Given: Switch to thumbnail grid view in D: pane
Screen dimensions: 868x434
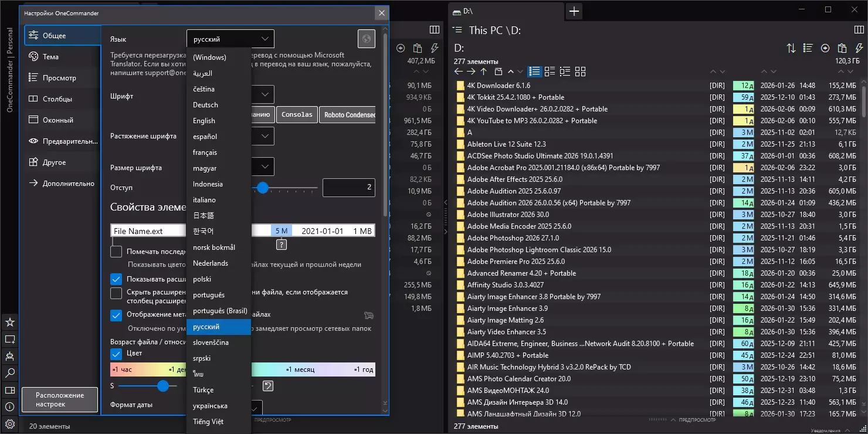Looking at the screenshot, I should pyautogui.click(x=580, y=72).
